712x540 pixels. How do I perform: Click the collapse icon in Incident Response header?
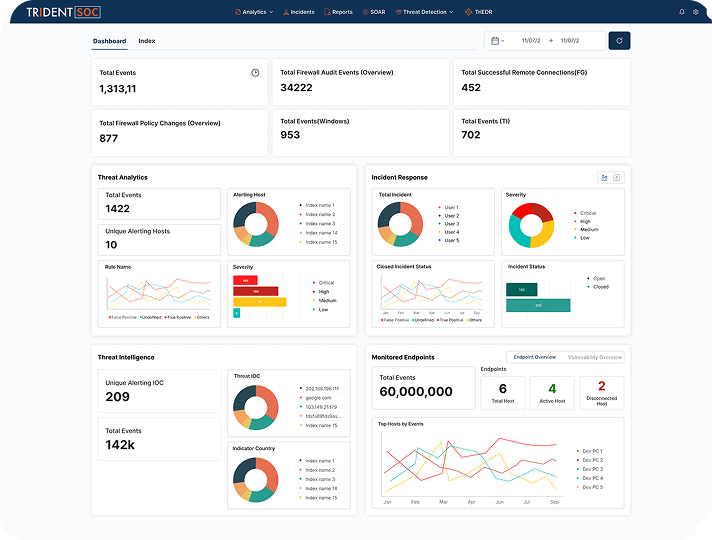coord(617,177)
